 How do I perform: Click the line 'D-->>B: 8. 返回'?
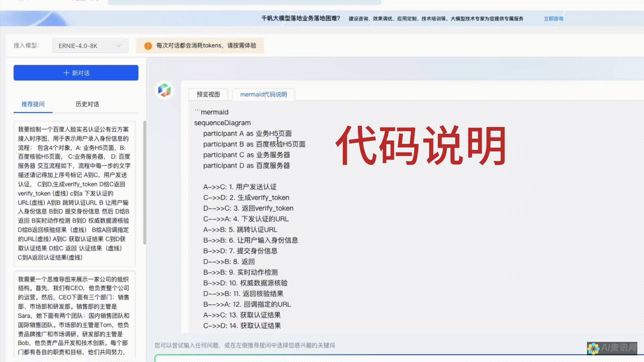[x=229, y=262]
